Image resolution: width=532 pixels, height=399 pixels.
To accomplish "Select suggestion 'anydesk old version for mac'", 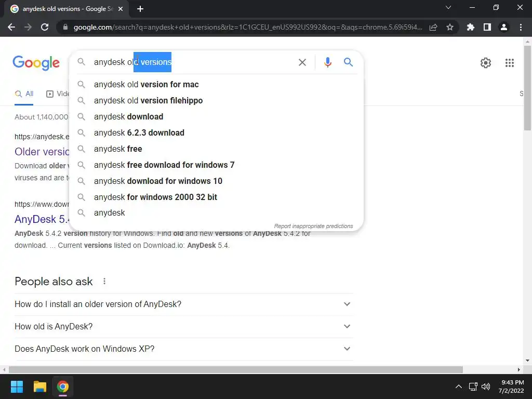I will (216, 85).
